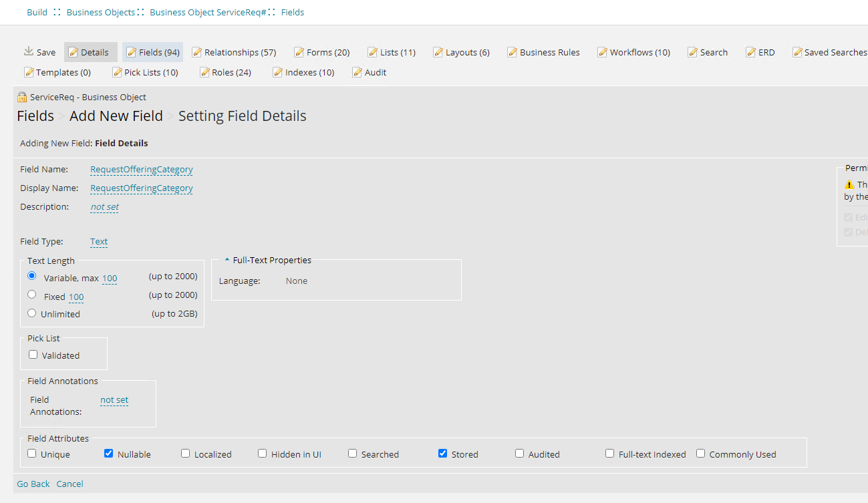Open the Workflows (10) editor
The width and height of the screenshot is (868, 503).
tap(633, 51)
